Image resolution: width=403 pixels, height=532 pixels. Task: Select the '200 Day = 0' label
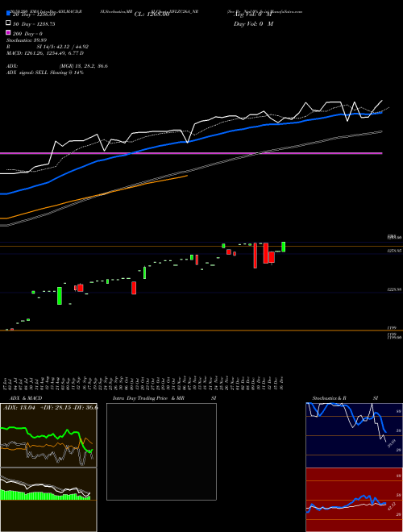pyautogui.click(x=27, y=34)
